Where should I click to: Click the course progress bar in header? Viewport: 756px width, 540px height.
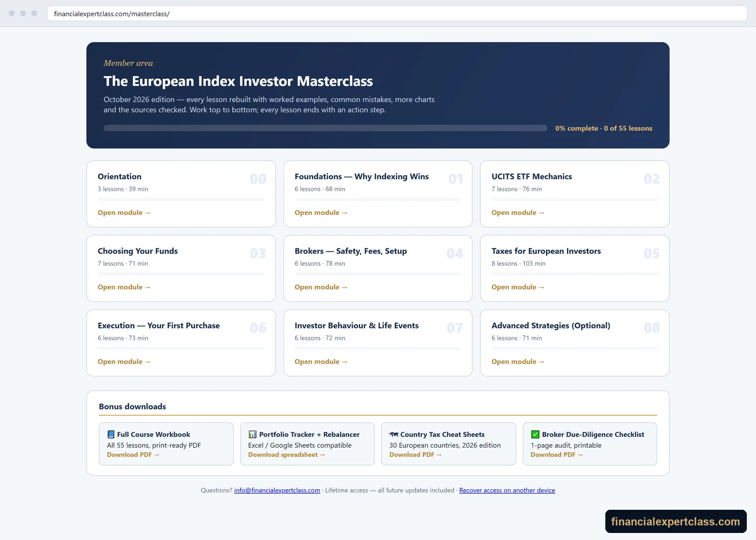[x=326, y=128]
